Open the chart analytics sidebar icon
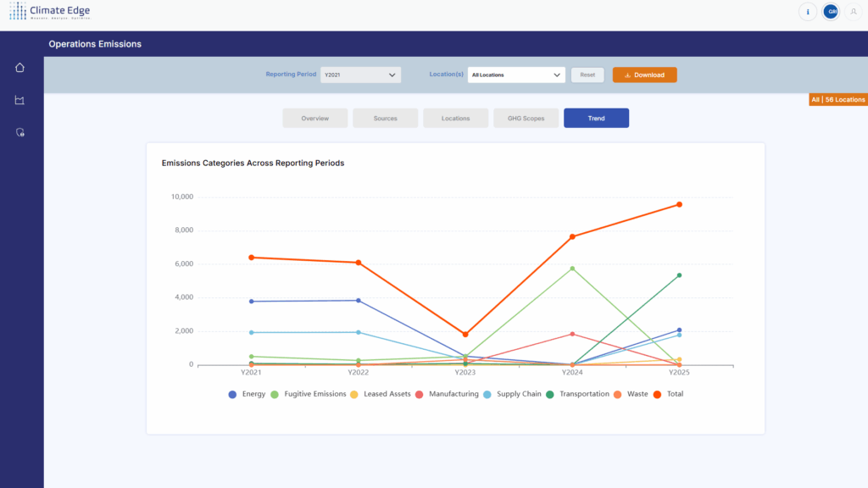Viewport: 868px width, 488px height. [19, 101]
